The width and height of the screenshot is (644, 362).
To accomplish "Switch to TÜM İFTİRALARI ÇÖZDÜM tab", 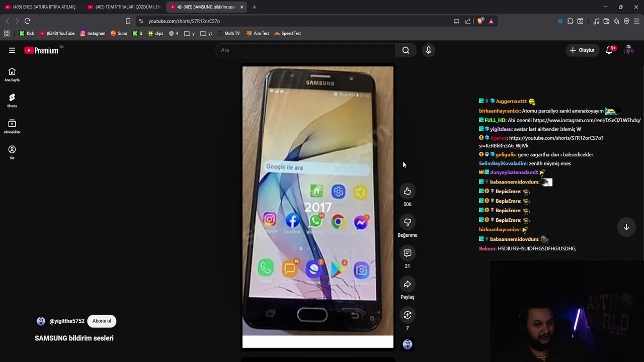I will point(124,7).
